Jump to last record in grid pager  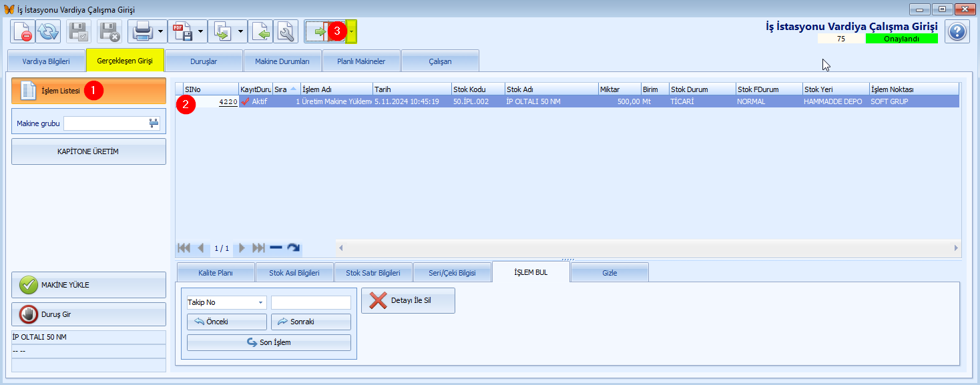pyautogui.click(x=259, y=248)
